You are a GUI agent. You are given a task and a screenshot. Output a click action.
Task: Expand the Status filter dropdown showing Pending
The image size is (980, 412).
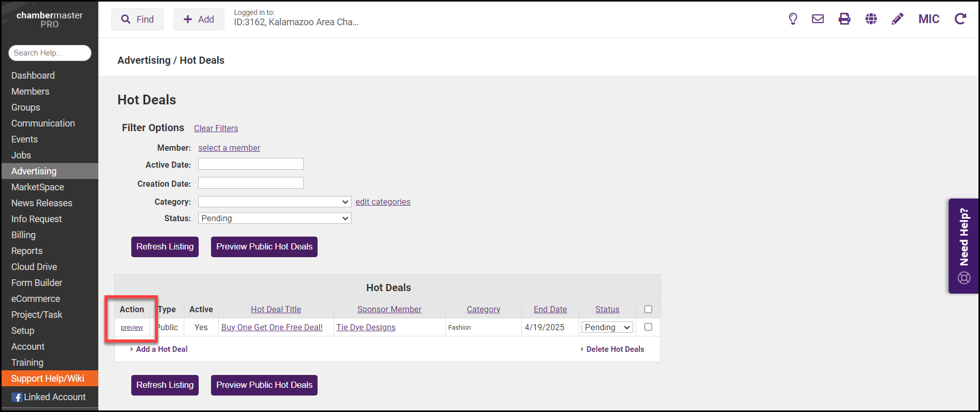coord(274,219)
